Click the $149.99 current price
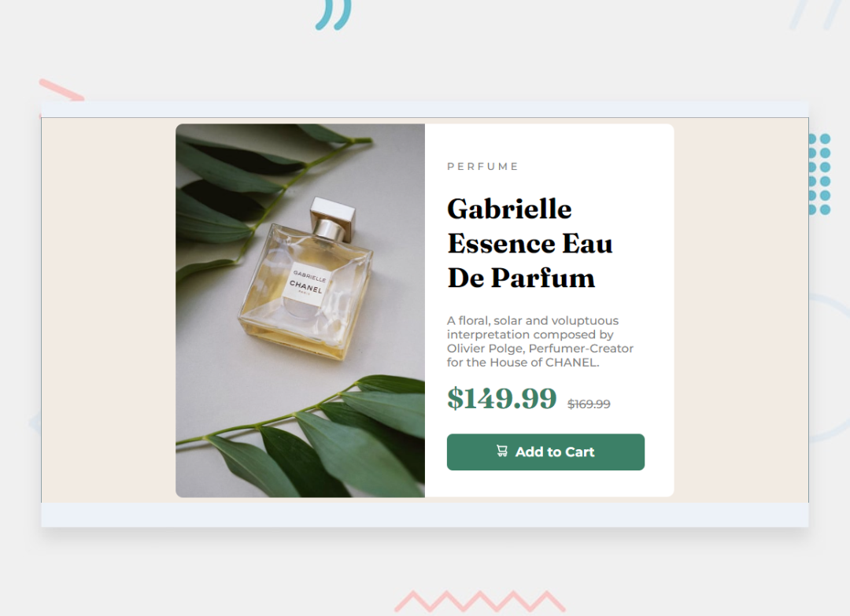This screenshot has width=850, height=616. click(501, 398)
